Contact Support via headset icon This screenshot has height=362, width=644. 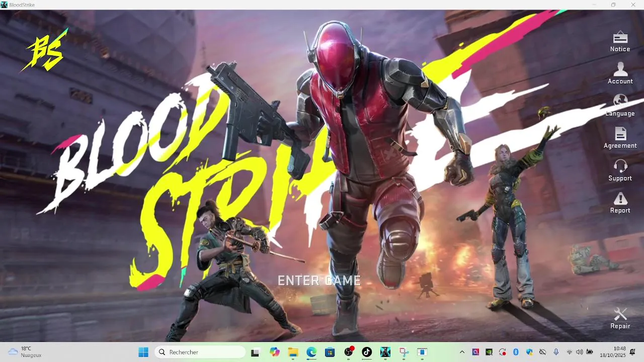pyautogui.click(x=620, y=171)
